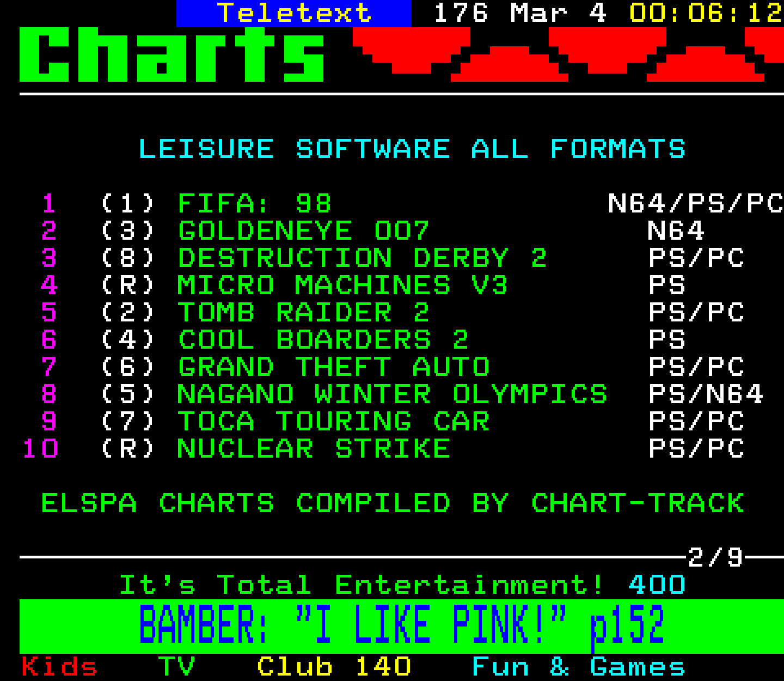
Task: Select chart entry NAGANO WINTER OLYMPICS
Action: (393, 394)
